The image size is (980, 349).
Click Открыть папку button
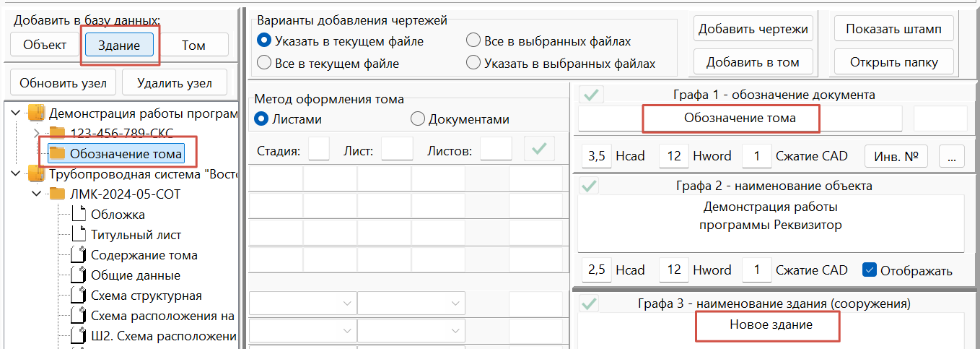[x=894, y=62]
